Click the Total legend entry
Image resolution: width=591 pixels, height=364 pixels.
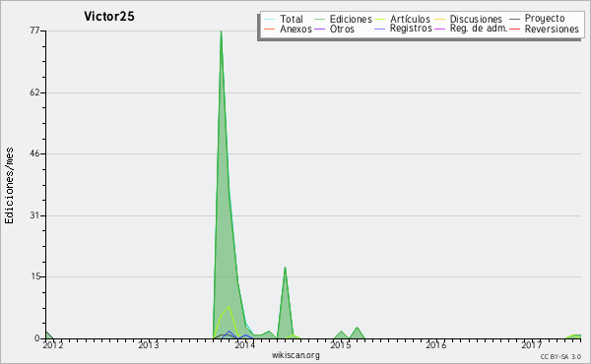pyautogui.click(x=284, y=19)
